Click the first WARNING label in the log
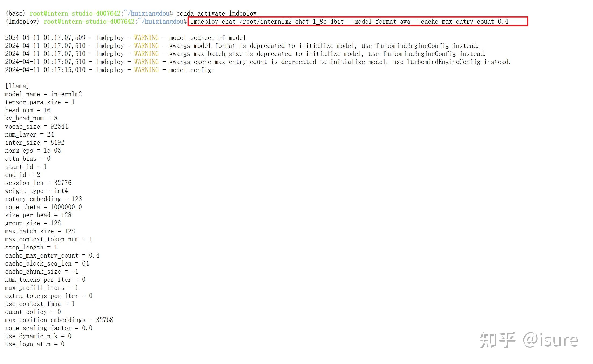Image resolution: width=593 pixels, height=364 pixels. [x=147, y=38]
